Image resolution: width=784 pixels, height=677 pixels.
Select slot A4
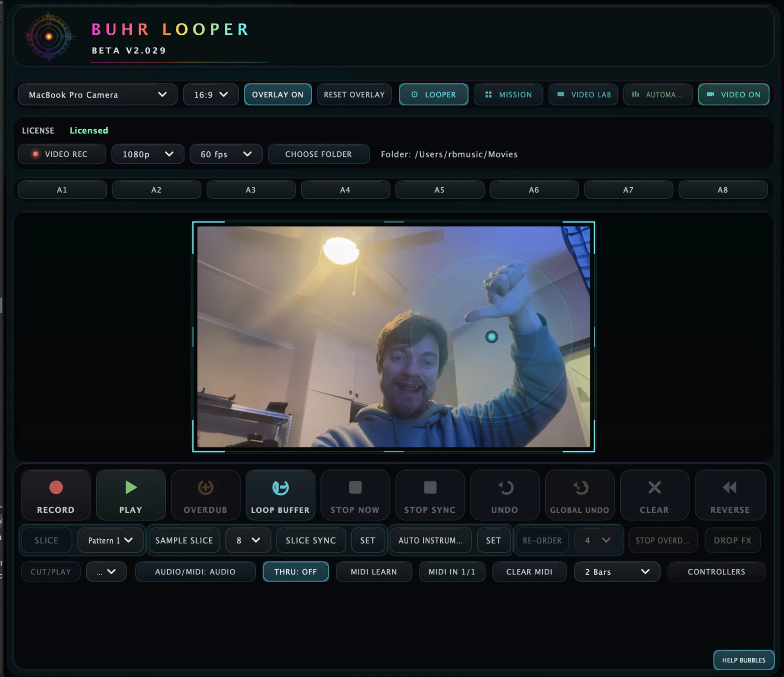pyautogui.click(x=345, y=190)
